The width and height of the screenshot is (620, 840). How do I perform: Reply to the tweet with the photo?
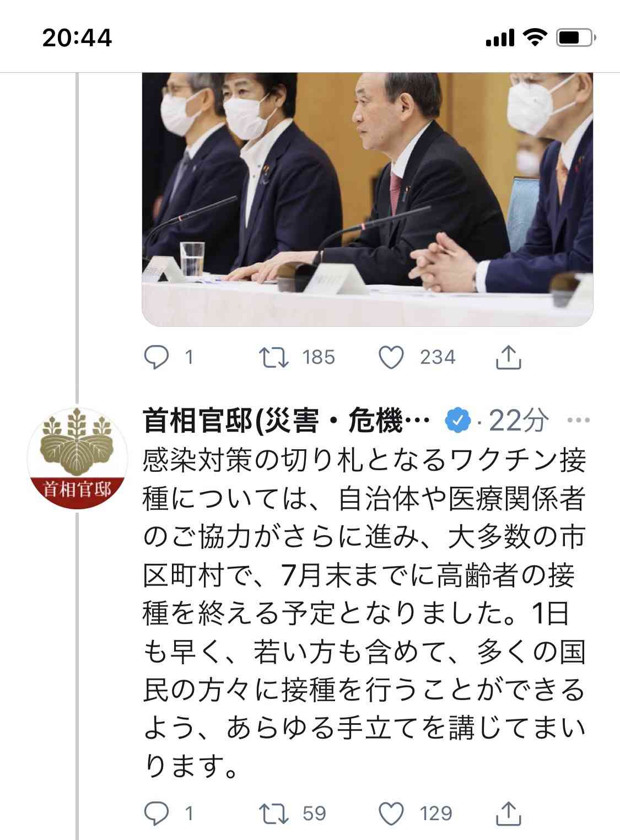click(156, 357)
